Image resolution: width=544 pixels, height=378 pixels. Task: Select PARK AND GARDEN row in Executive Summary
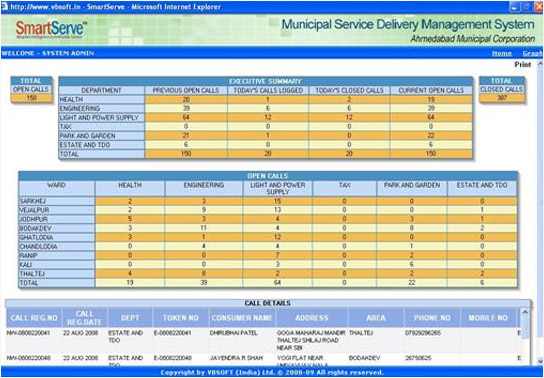(265, 136)
